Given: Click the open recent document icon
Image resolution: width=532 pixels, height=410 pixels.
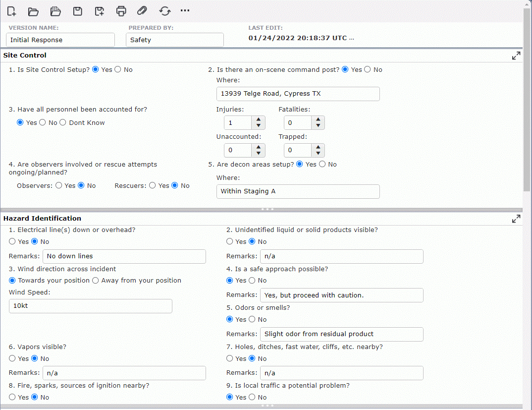Looking at the screenshot, I should coord(55,11).
